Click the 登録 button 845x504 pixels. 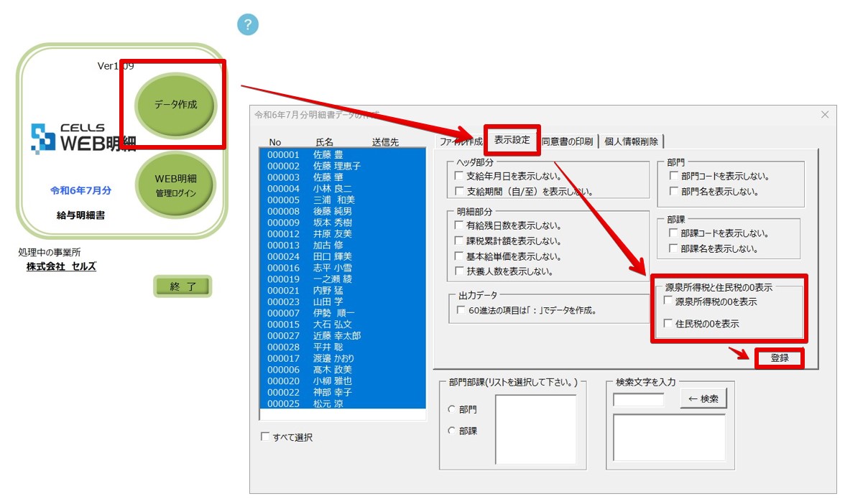[x=780, y=358]
